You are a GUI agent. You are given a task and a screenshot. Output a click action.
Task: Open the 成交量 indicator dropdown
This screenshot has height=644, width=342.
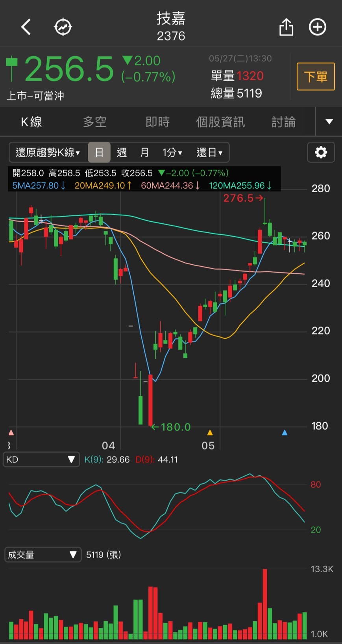pyautogui.click(x=43, y=555)
